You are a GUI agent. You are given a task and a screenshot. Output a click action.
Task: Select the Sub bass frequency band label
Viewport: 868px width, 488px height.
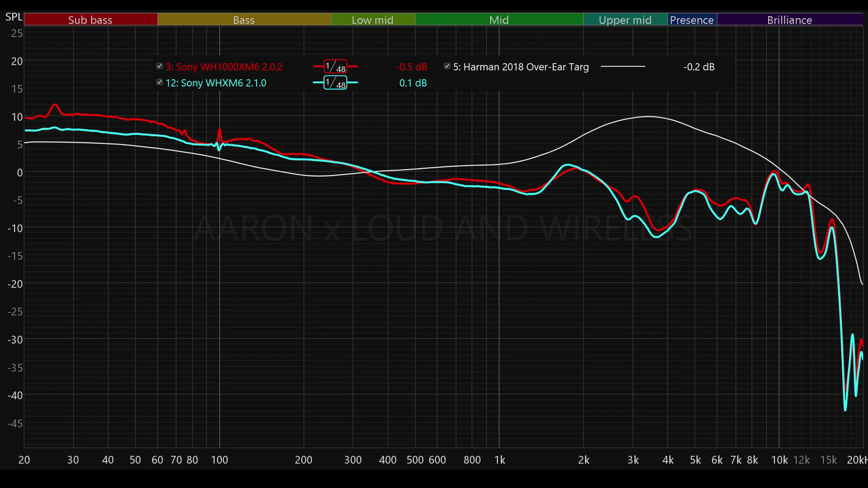coord(90,20)
